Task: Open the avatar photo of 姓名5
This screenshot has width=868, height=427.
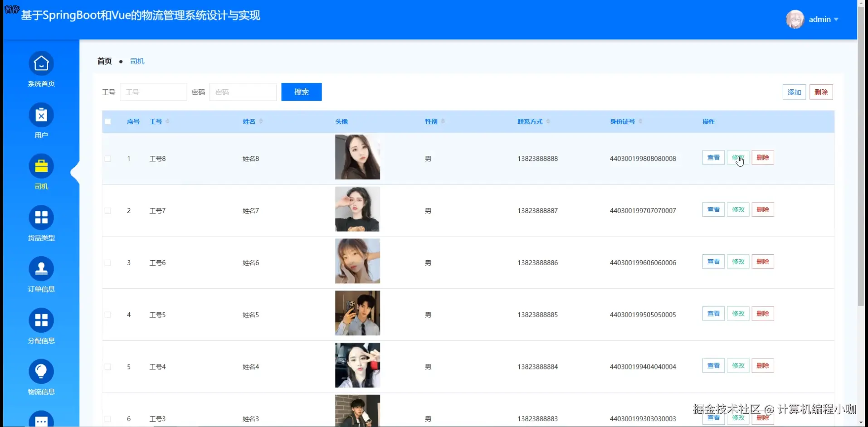Action: (357, 313)
